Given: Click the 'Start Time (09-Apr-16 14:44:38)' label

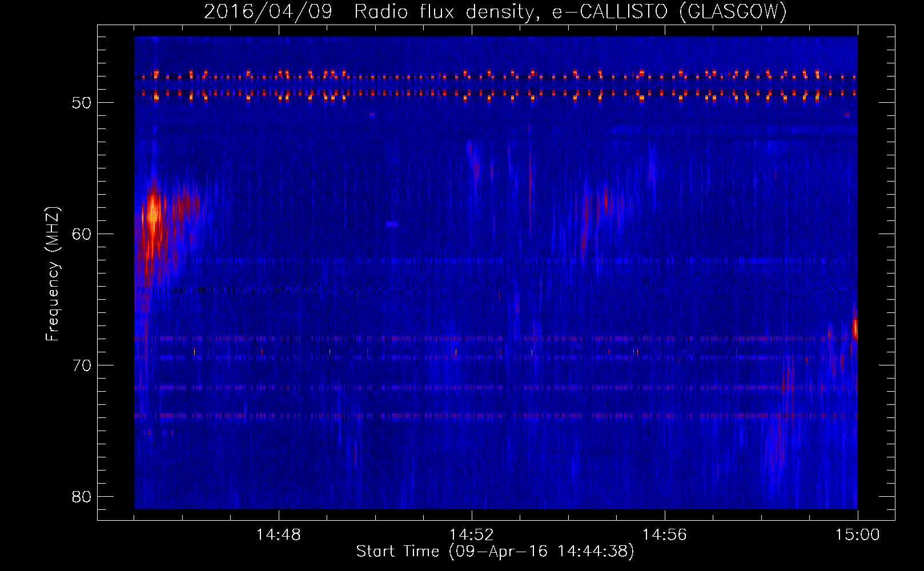Looking at the screenshot, I should point(495,552).
